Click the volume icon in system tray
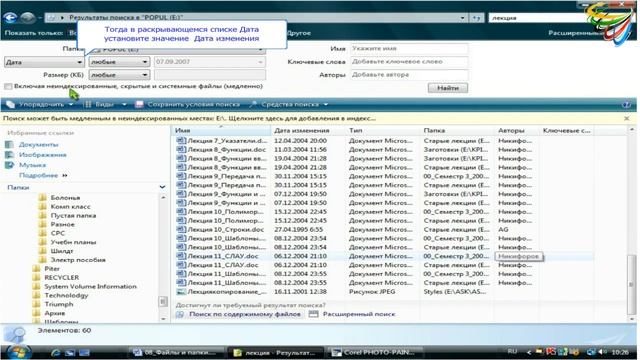Viewport: 640px width, 360px height. point(602,352)
